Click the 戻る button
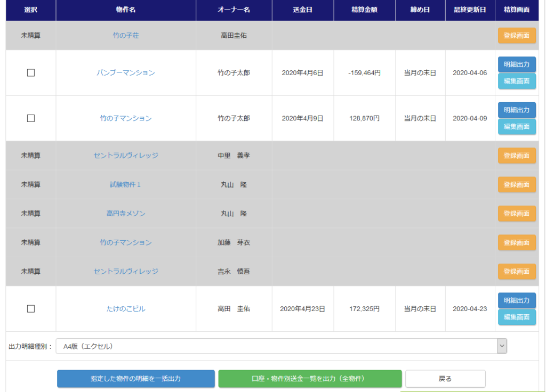This screenshot has height=392, width=546. coord(445,379)
